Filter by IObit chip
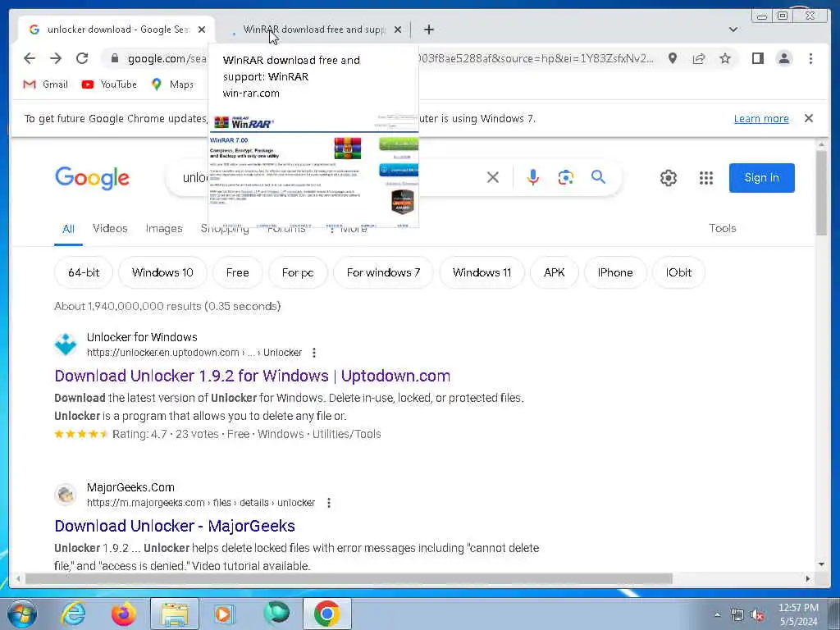 pyautogui.click(x=678, y=272)
